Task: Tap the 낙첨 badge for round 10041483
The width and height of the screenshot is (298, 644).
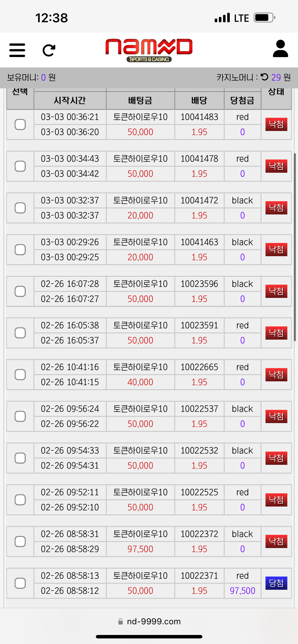Action: [x=276, y=124]
